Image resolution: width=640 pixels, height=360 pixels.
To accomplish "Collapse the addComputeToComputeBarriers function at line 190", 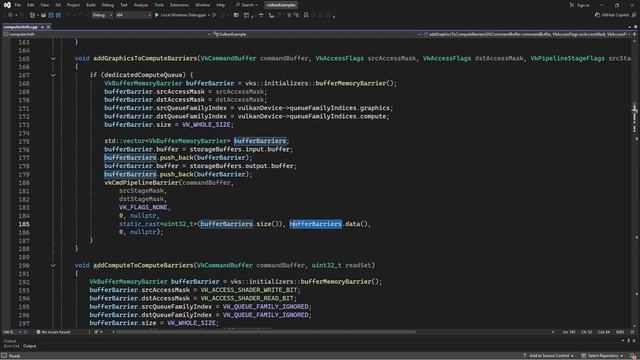I will tap(53, 266).
